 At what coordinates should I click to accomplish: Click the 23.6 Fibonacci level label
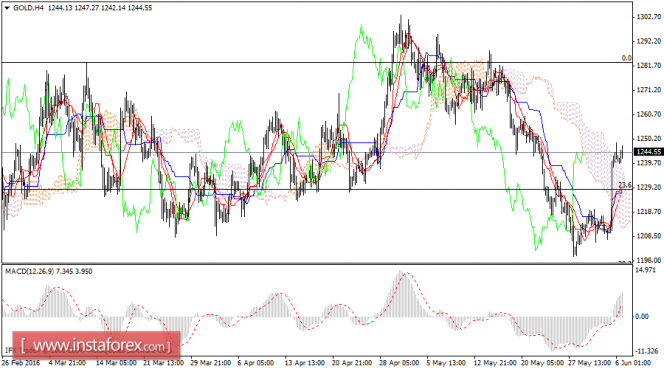[x=625, y=185]
